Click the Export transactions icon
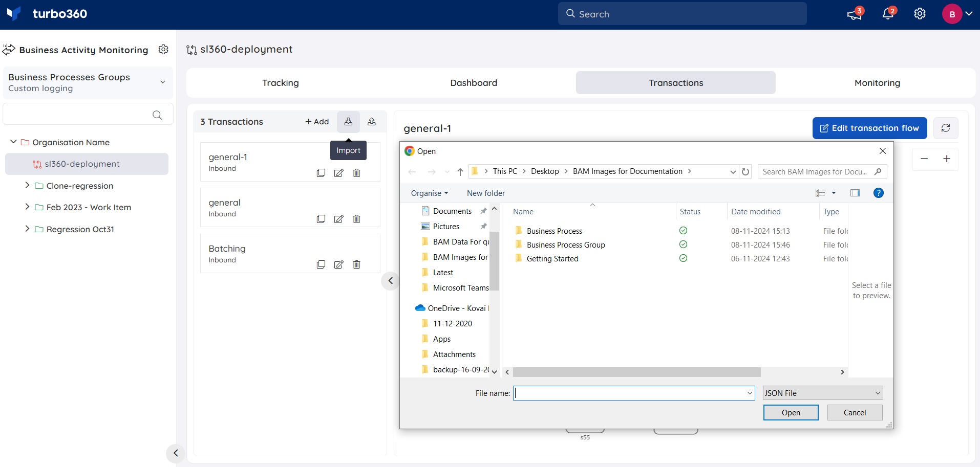The image size is (980, 467). [372, 121]
